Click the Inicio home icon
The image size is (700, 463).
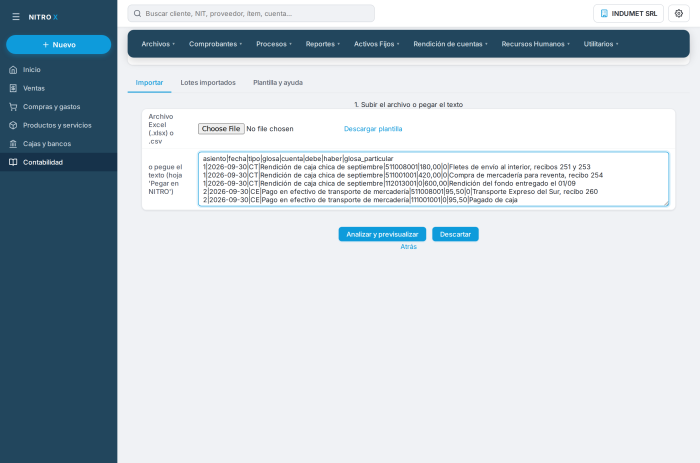(x=13, y=70)
